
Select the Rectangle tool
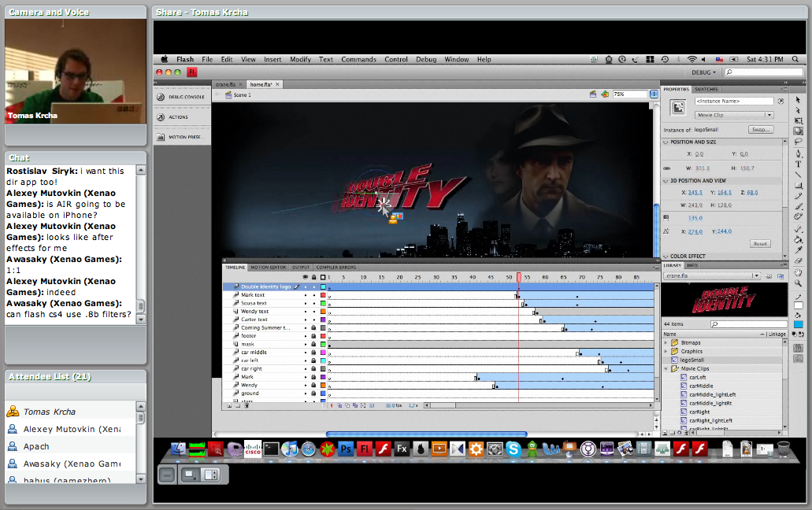(x=798, y=185)
